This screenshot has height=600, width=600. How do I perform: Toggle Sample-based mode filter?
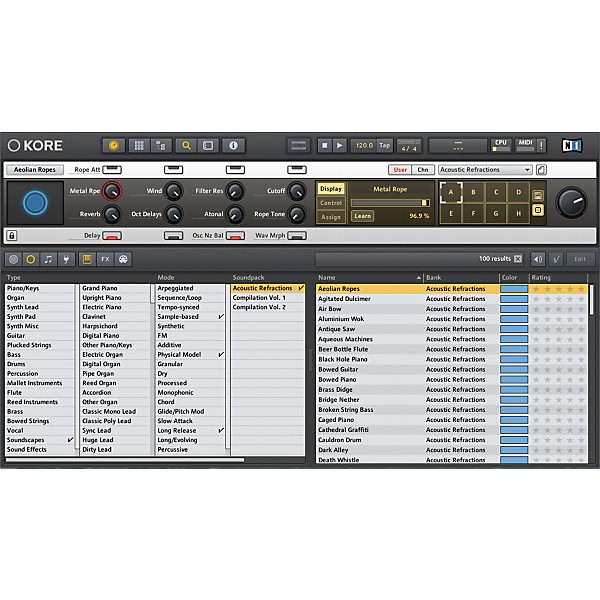click(191, 317)
